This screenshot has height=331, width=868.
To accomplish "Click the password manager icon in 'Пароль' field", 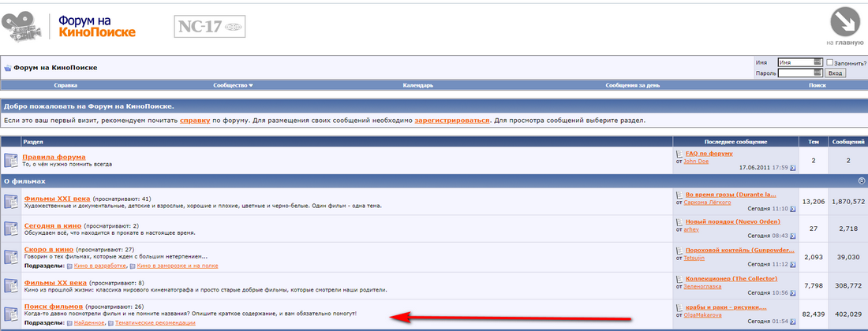I will (818, 73).
